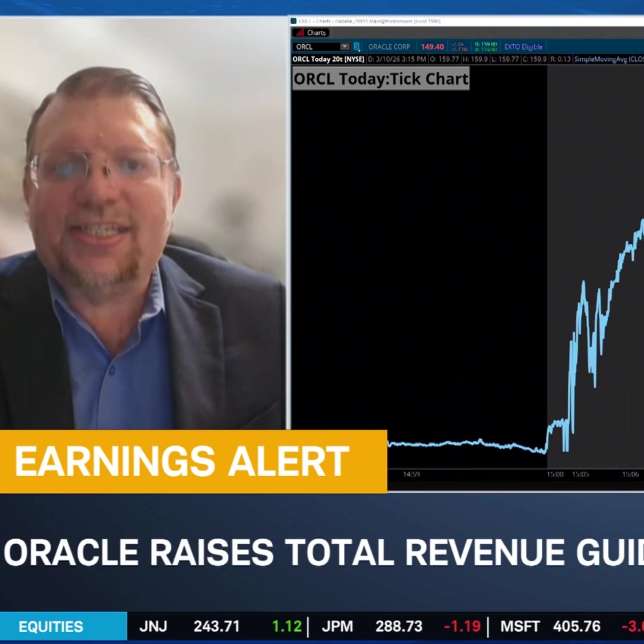
Task: Click the 14:59 time axis marker
Action: tap(411, 474)
